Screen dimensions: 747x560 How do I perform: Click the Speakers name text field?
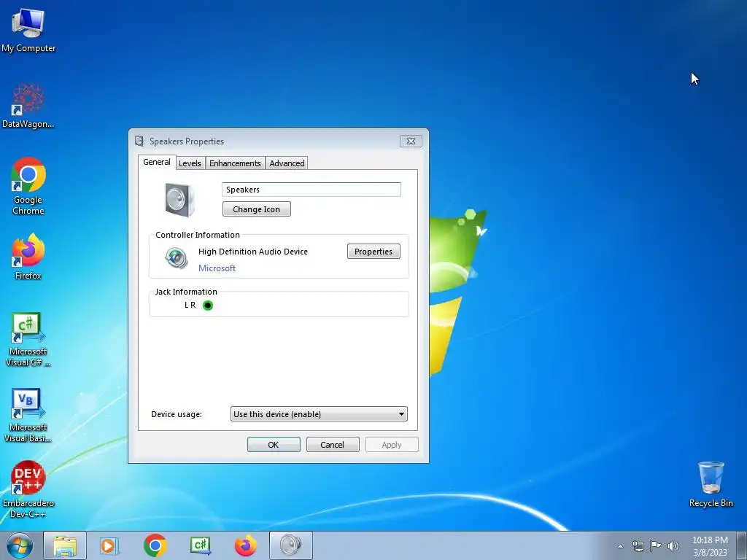[x=311, y=190]
